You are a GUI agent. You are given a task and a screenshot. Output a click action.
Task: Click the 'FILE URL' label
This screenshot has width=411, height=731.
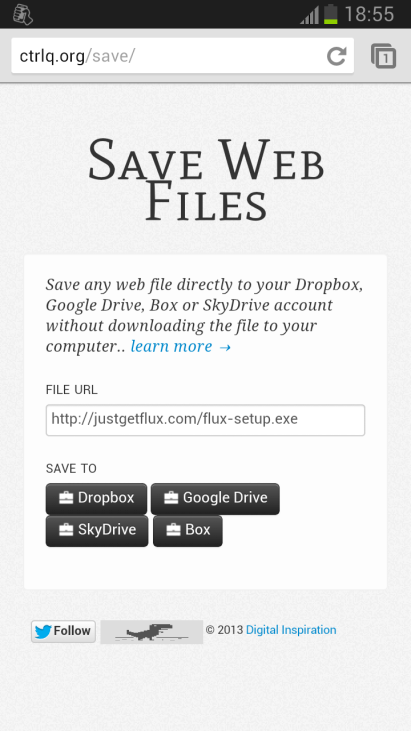click(72, 390)
